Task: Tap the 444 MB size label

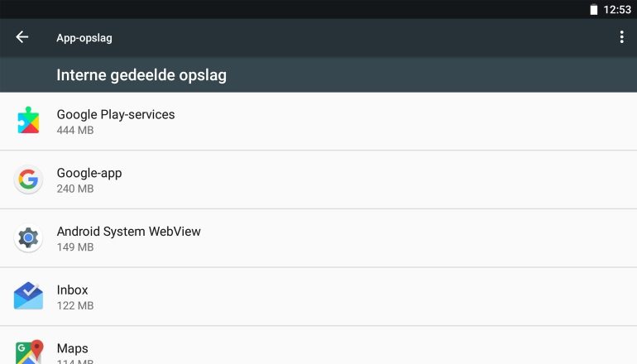Action: 75,131
